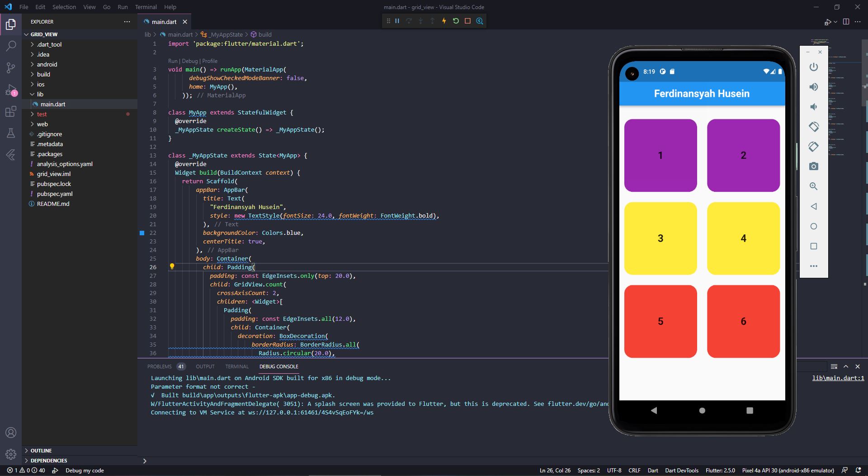Pause the running Flutter app
Image resolution: width=868 pixels, height=476 pixels.
pyautogui.click(x=397, y=21)
